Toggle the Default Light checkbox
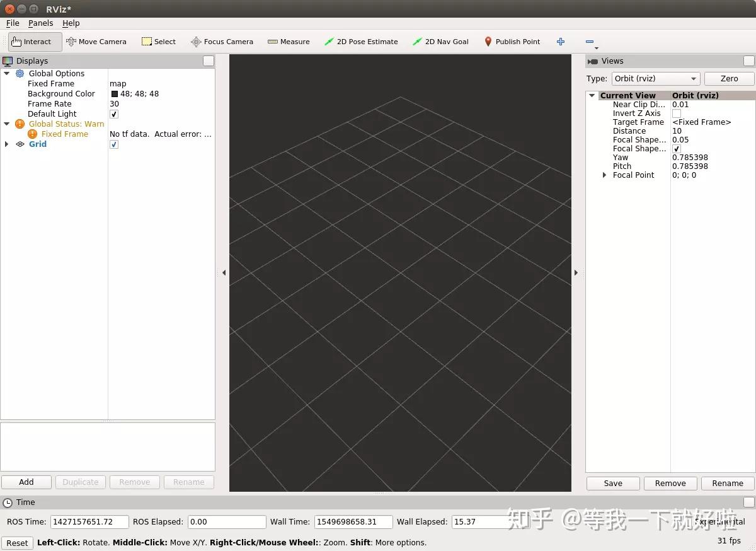 click(x=114, y=114)
